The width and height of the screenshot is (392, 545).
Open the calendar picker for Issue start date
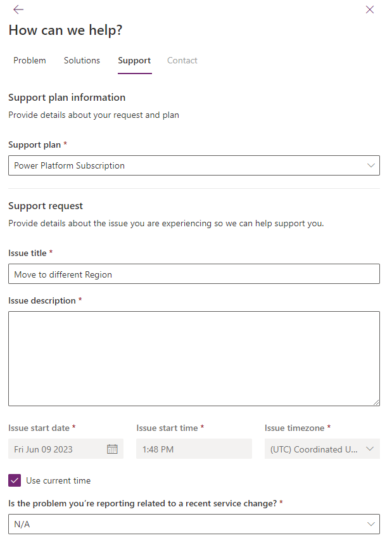(113, 449)
